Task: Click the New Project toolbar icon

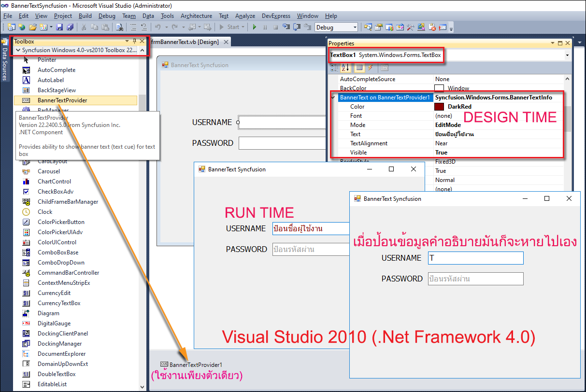Action: [x=11, y=27]
